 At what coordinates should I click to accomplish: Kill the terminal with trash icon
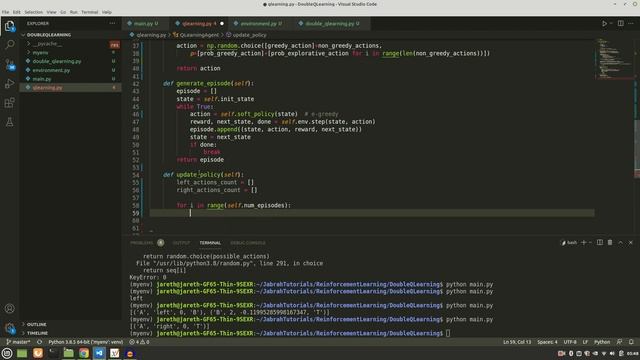click(610, 242)
